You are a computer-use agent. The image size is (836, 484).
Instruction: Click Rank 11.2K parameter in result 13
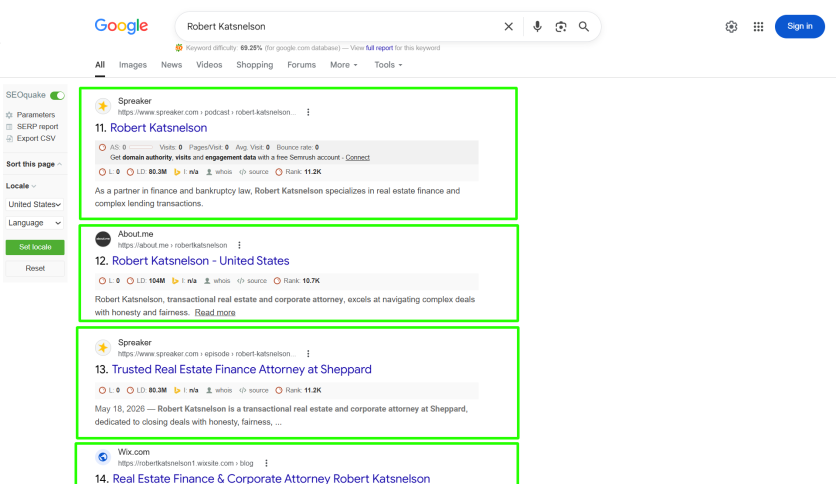(298, 390)
